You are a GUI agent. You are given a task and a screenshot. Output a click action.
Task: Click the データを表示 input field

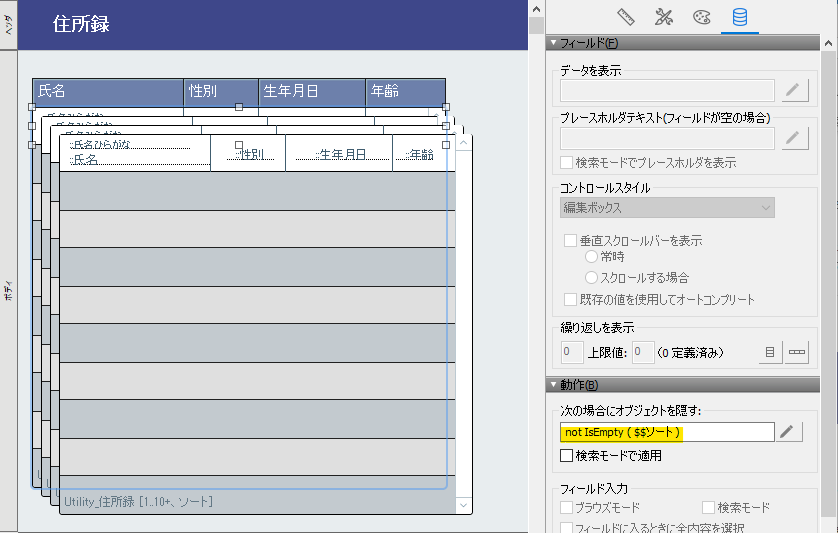[667, 90]
